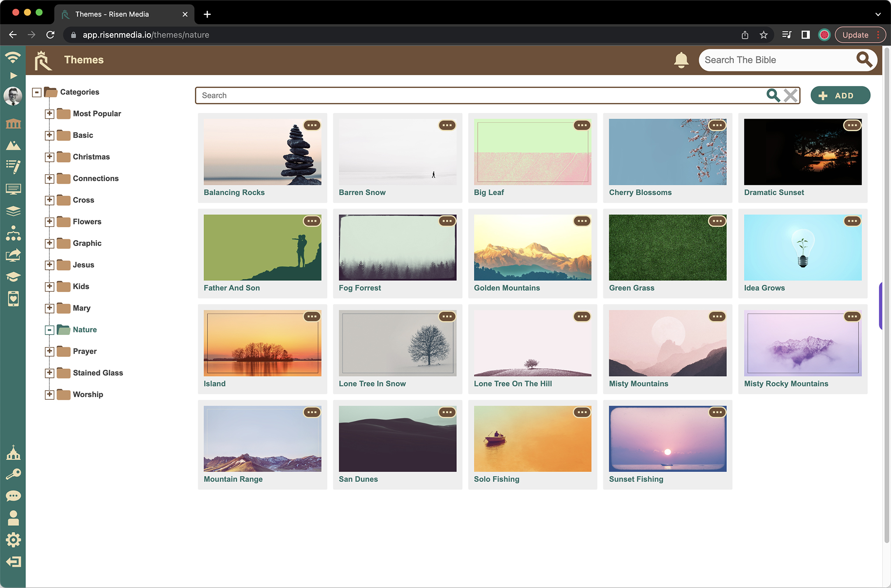Expand the Christmas category folder
Viewport: 891px width, 588px height.
coord(49,157)
